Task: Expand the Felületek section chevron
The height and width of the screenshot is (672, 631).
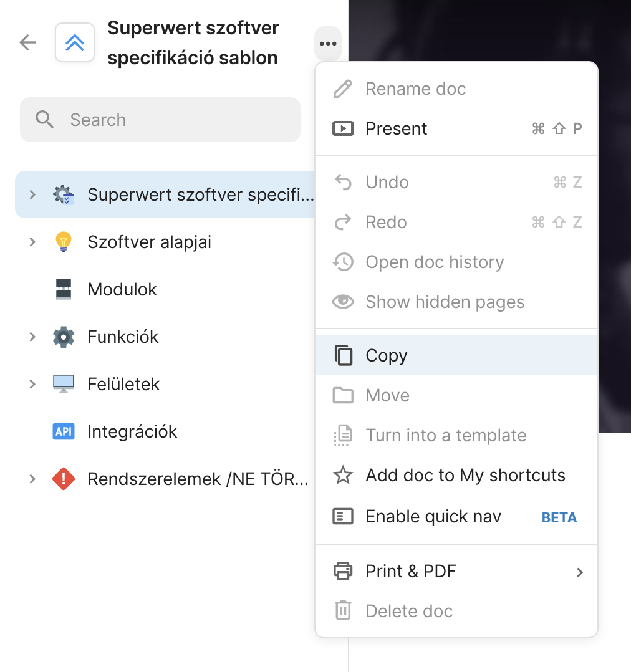Action: [32, 384]
